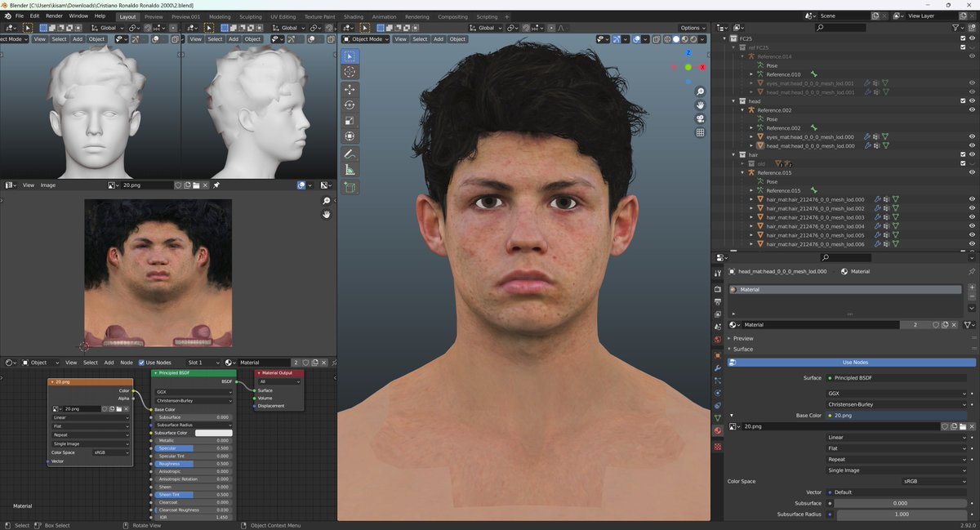Screen dimensions: 980x530
Task: Open the GGX distribution dropdown in properties
Action: click(x=897, y=394)
